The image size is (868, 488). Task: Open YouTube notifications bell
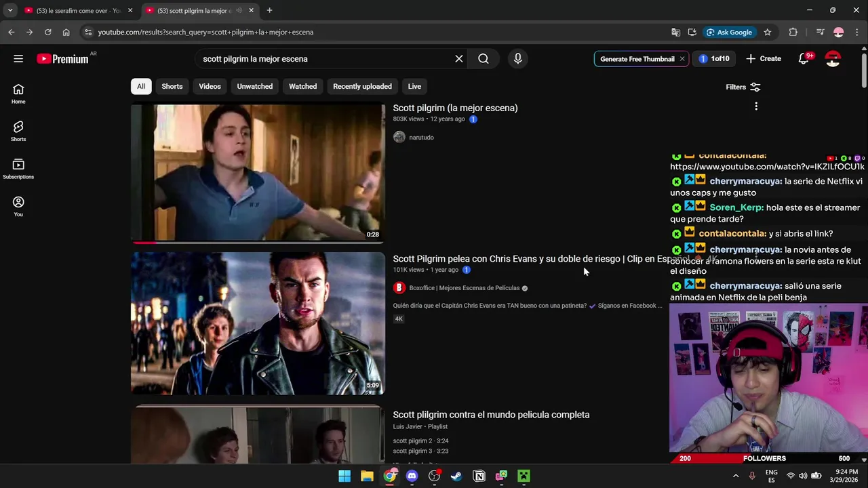pyautogui.click(x=804, y=59)
